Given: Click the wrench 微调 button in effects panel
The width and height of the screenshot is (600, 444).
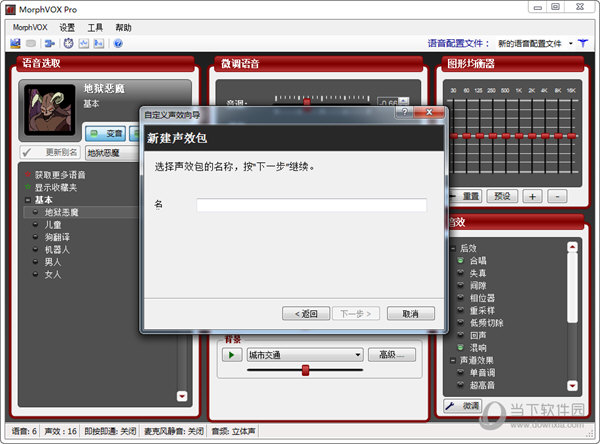Looking at the screenshot, I should point(463,406).
